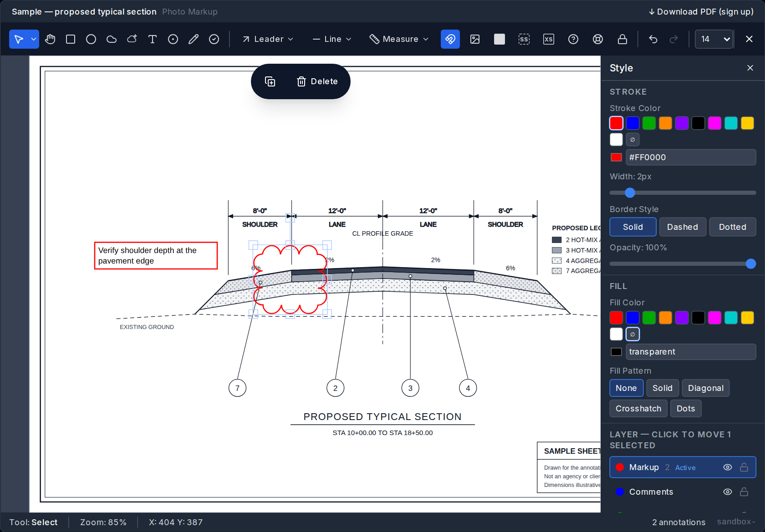Click the stroke hex color field

click(x=691, y=157)
